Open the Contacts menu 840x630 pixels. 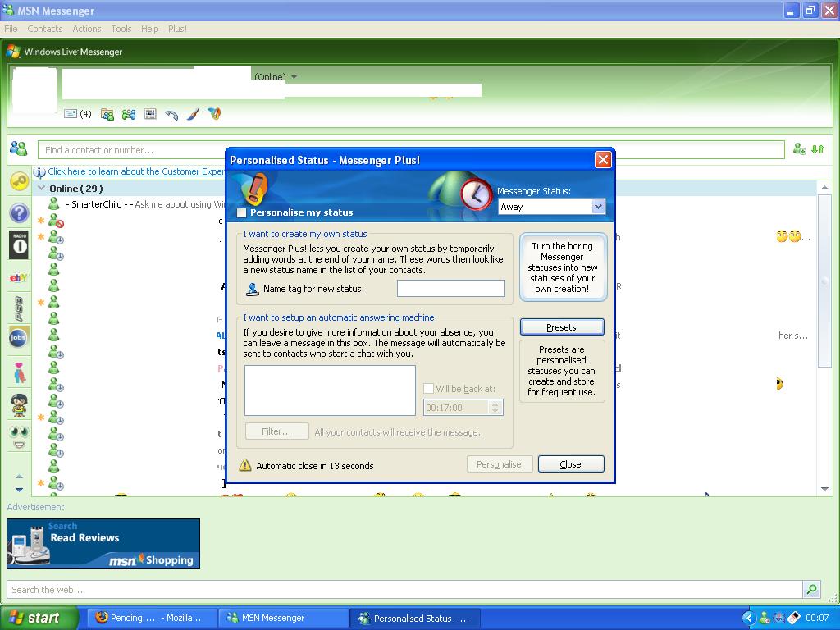tap(44, 29)
